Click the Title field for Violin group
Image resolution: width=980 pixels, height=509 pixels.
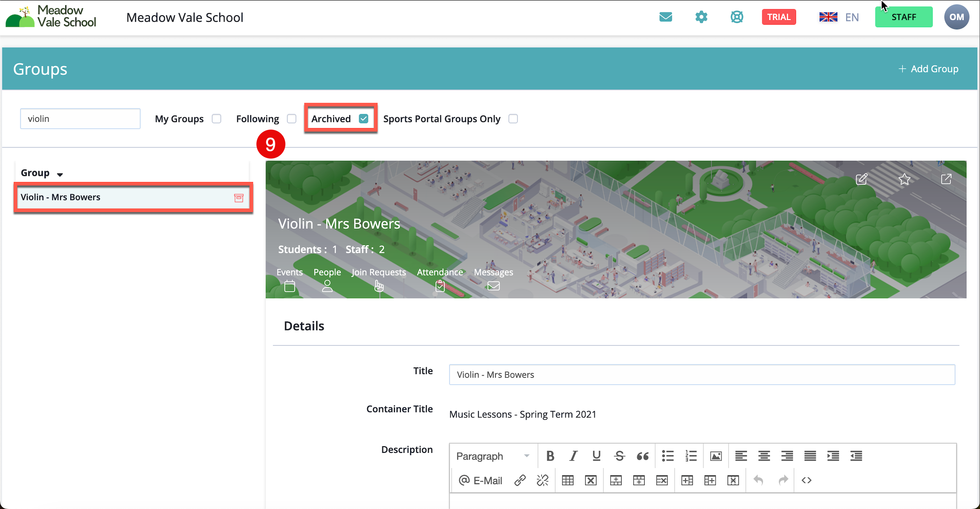[x=702, y=375]
